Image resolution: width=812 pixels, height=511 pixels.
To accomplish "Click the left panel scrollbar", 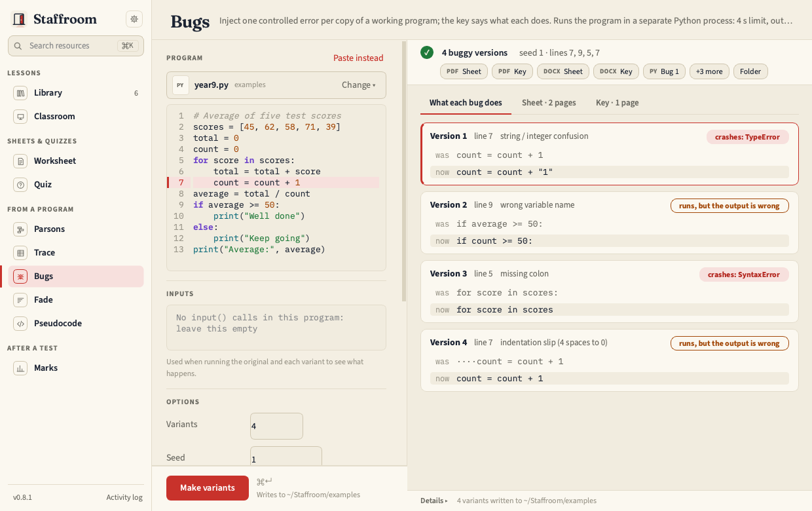I will pyautogui.click(x=404, y=170).
